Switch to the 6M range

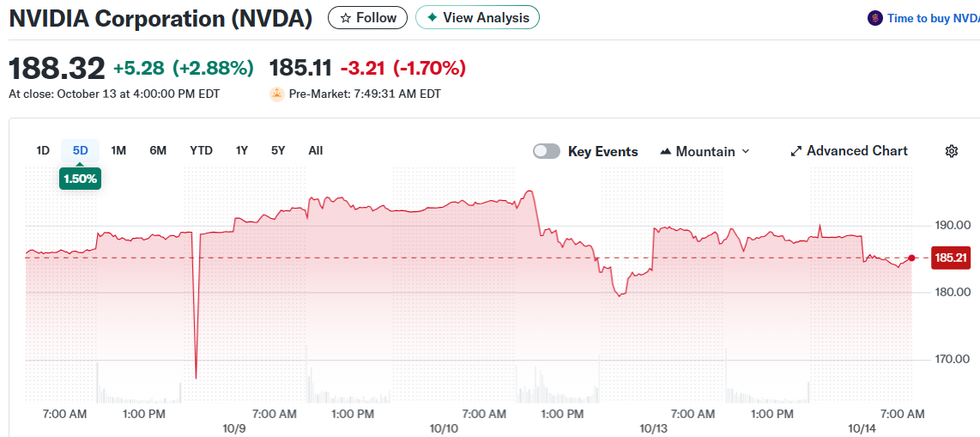click(158, 150)
